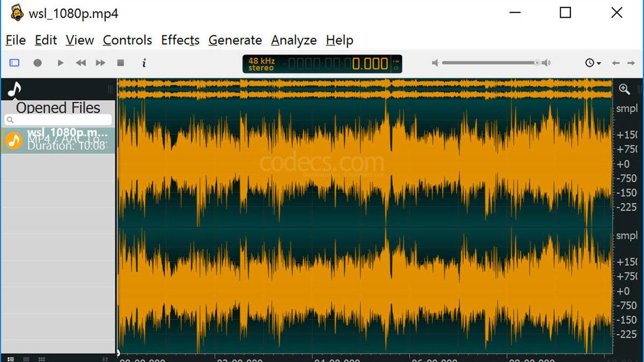The height and width of the screenshot is (362, 644).
Task: Select the Stop playback icon
Action: click(122, 63)
